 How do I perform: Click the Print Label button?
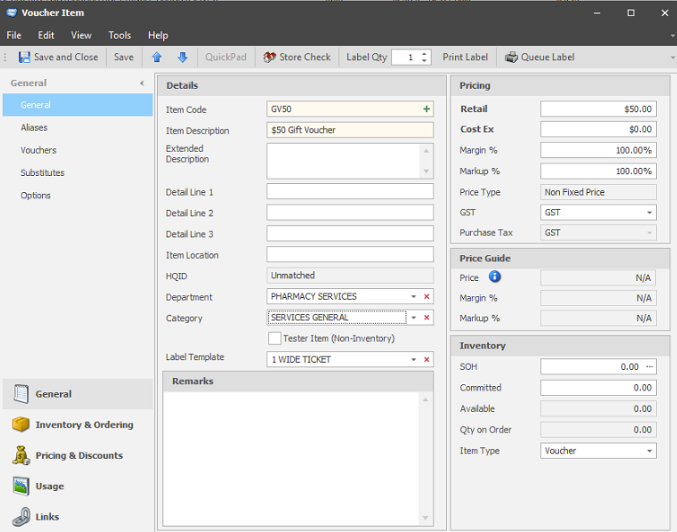pyautogui.click(x=465, y=57)
